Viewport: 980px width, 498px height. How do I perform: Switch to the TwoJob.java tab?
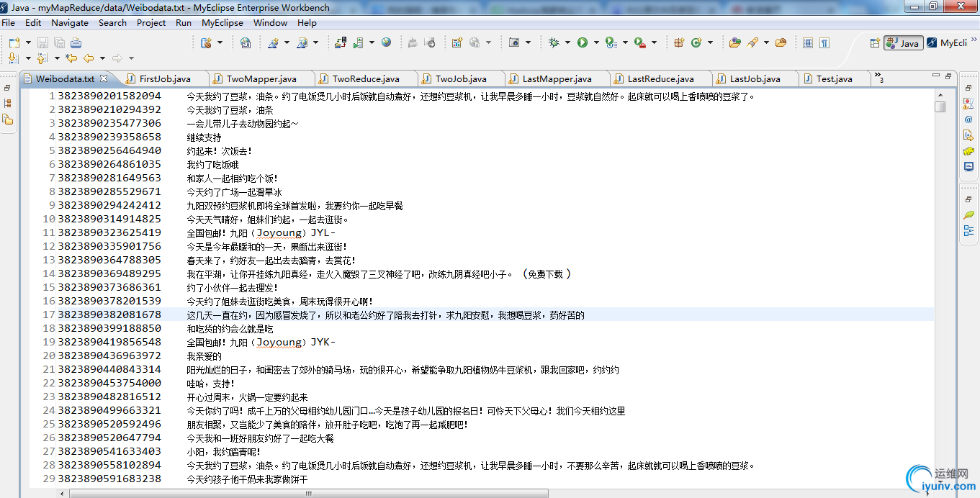click(461, 78)
